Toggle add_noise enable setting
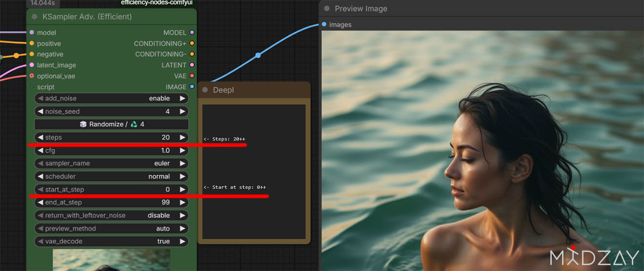Image resolution: width=644 pixels, height=271 pixels. coord(111,98)
